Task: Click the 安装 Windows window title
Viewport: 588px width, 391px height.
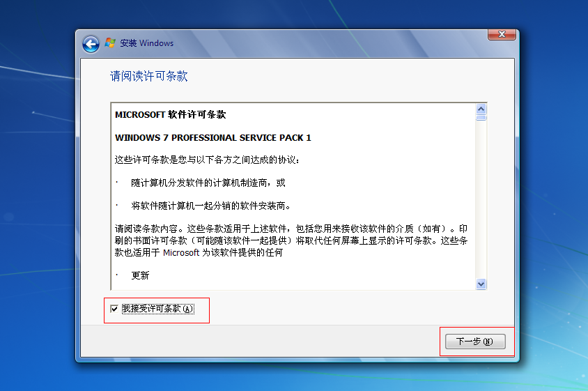Action: (x=146, y=43)
